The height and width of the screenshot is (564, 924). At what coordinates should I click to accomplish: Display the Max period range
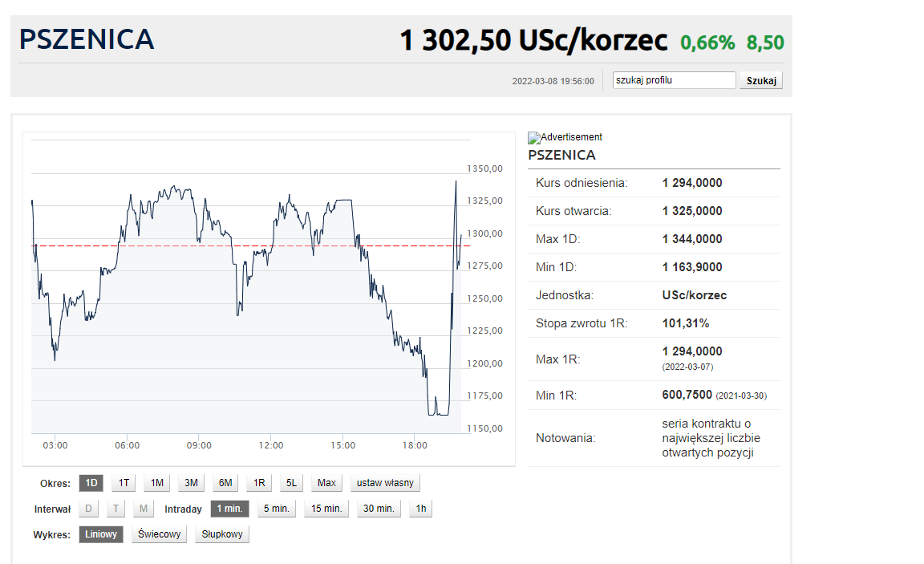pyautogui.click(x=326, y=483)
